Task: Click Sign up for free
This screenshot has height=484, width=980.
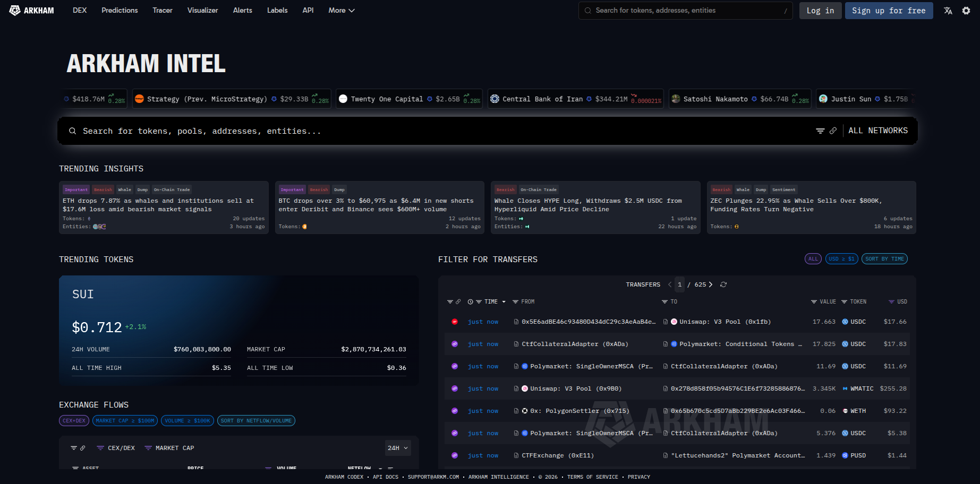Action: (x=889, y=11)
